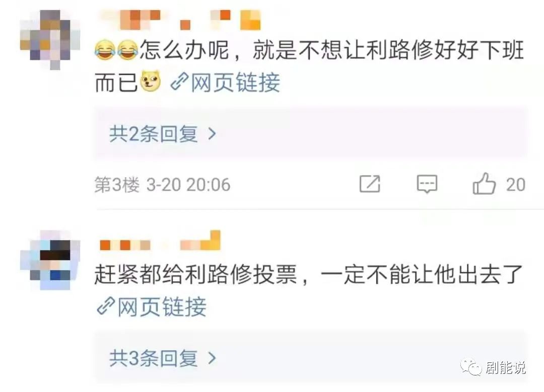The image size is (544, 392).
Task: Open the 网页链接 link in first comment
Action: (236, 83)
